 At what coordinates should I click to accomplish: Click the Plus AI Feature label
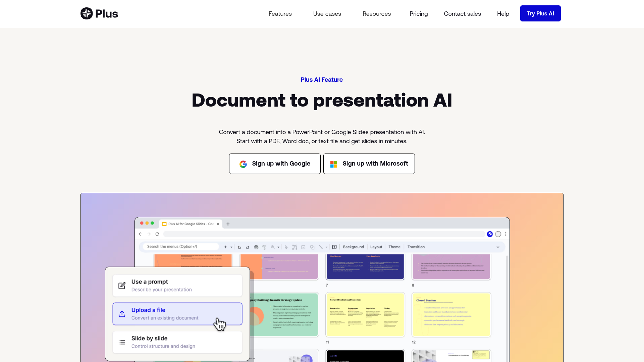click(x=322, y=80)
